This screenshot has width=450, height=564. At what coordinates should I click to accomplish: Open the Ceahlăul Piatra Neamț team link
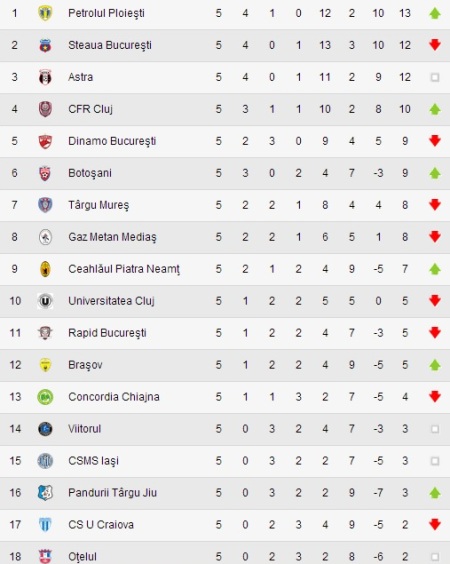click(x=124, y=269)
